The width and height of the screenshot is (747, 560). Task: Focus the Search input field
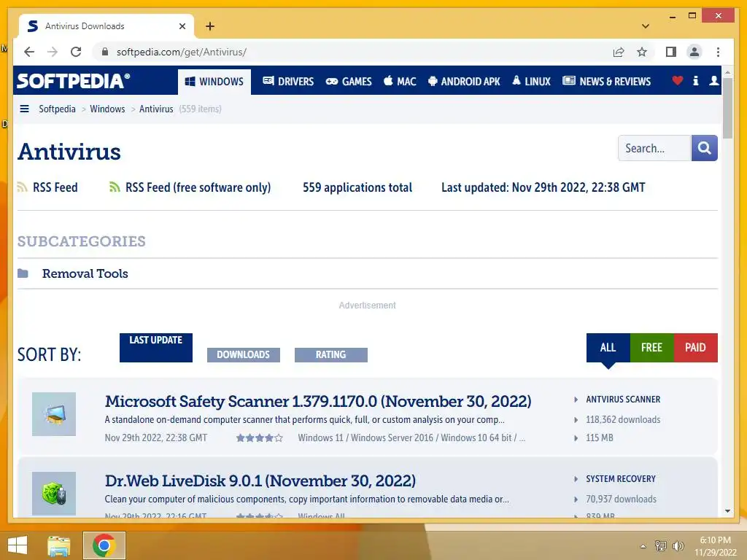pos(654,148)
